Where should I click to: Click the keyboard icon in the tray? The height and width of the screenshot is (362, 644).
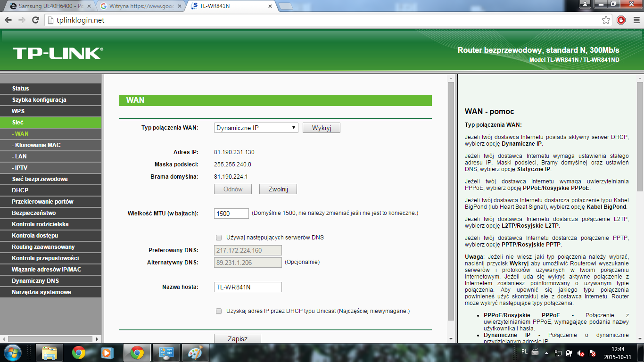click(x=535, y=352)
